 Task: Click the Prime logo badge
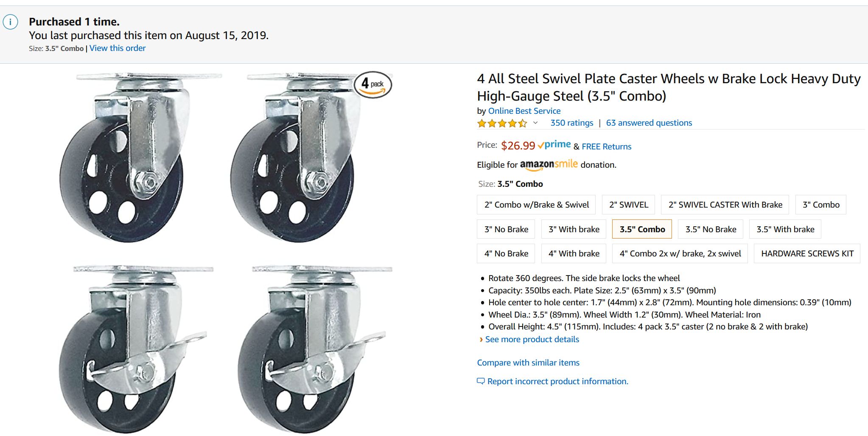pos(554,145)
